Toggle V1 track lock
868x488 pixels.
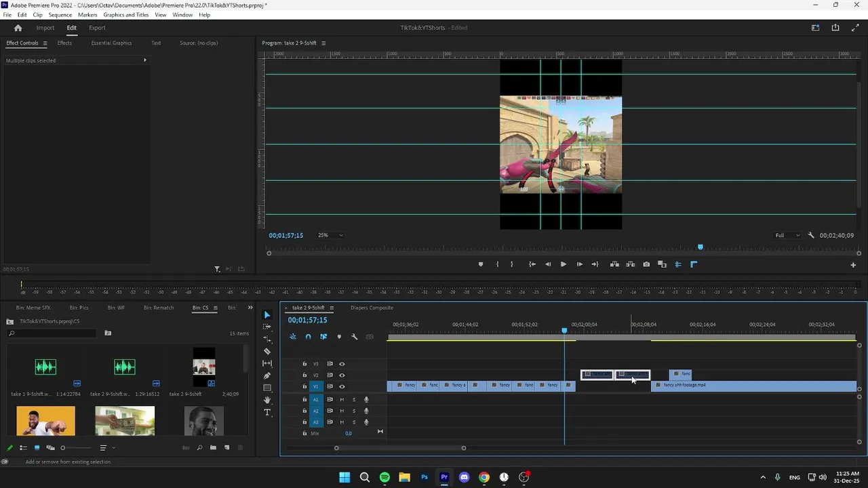(x=304, y=386)
